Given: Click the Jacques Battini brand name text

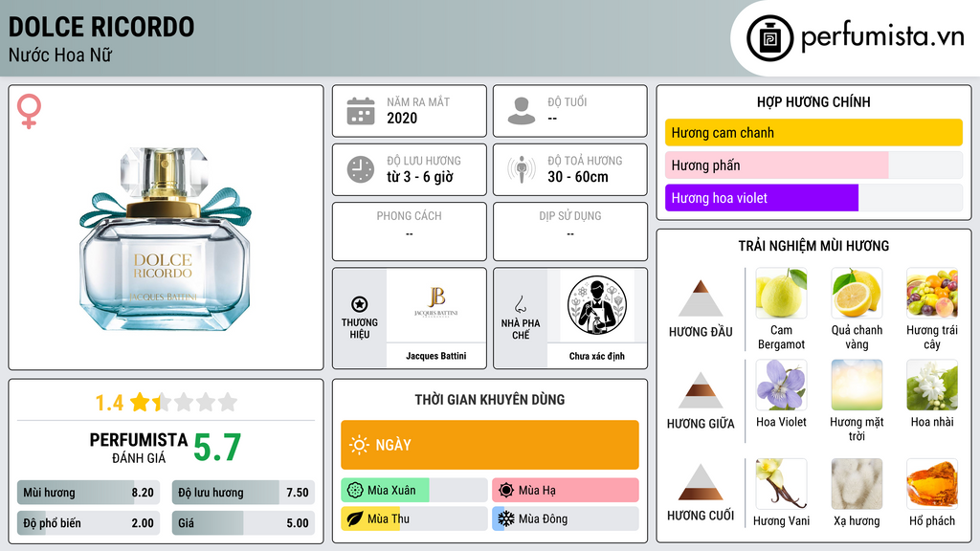Looking at the screenshot, I should [436, 356].
